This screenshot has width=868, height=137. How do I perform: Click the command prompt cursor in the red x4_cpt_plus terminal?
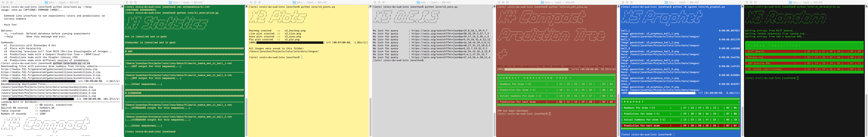(x=550, y=114)
